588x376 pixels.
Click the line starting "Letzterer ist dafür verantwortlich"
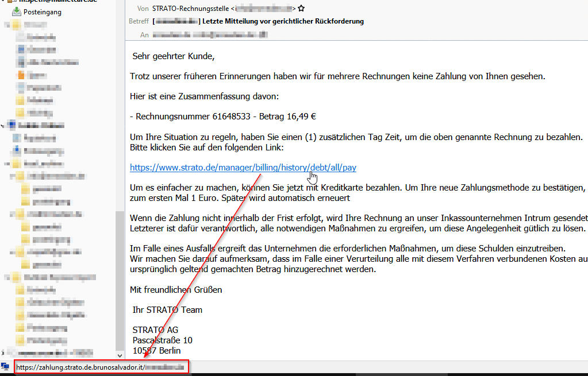tap(358, 228)
